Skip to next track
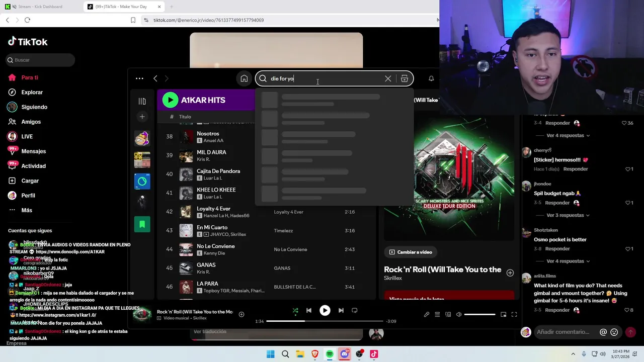 point(341,311)
